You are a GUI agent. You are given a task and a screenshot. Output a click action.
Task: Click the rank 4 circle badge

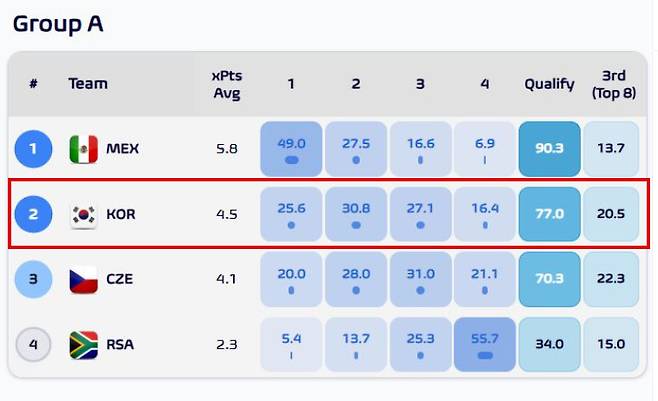33,345
